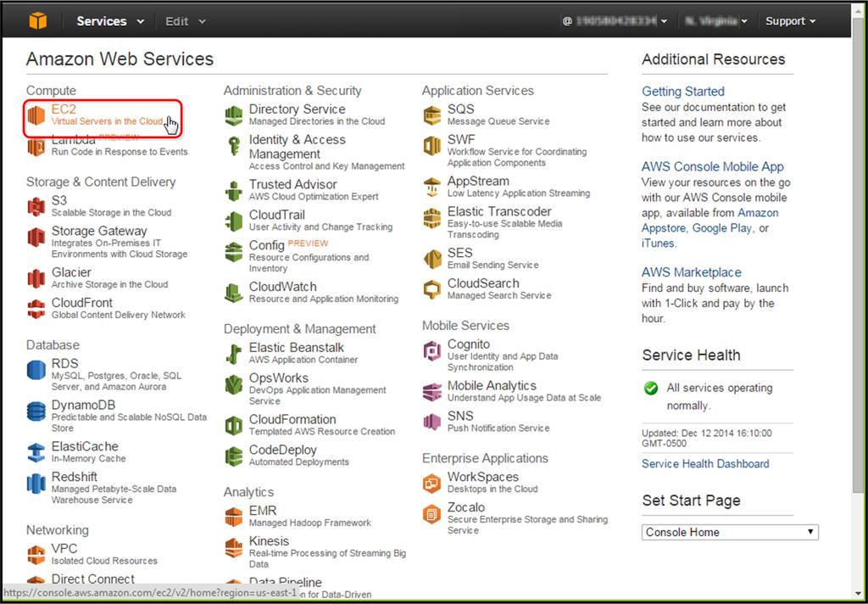
Task: Click the Storage Gateway service name
Action: pos(99,231)
